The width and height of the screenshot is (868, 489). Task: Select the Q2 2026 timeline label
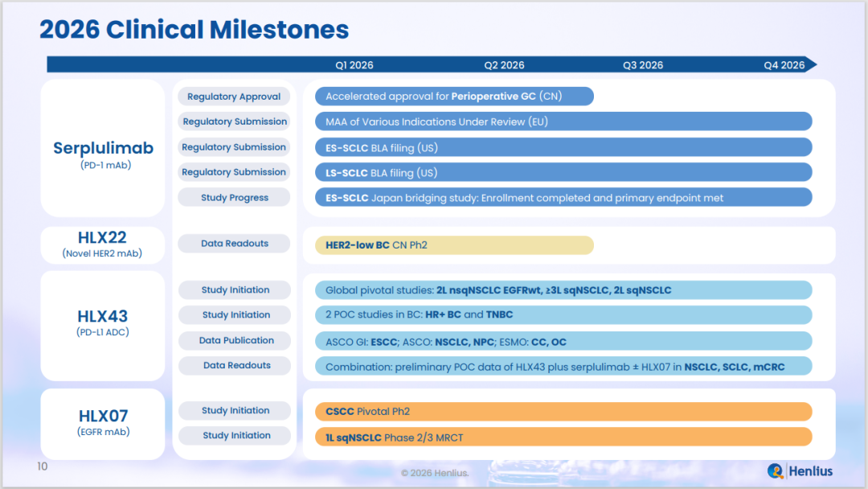(x=504, y=65)
